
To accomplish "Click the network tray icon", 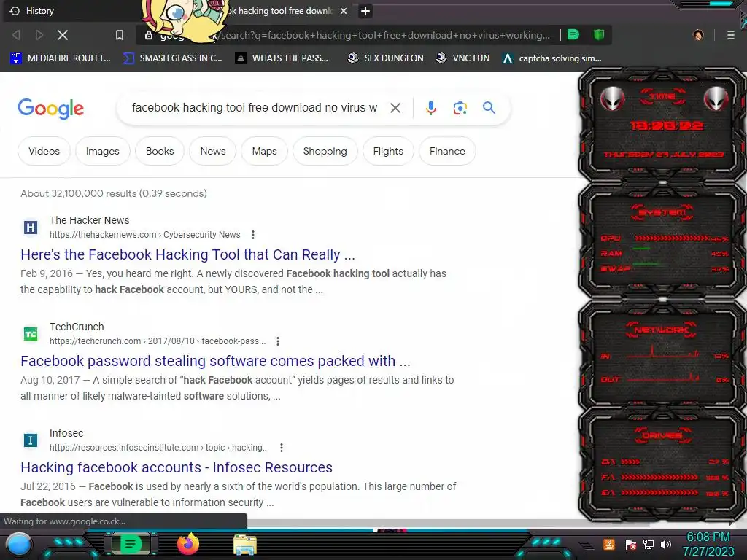I will tap(649, 545).
